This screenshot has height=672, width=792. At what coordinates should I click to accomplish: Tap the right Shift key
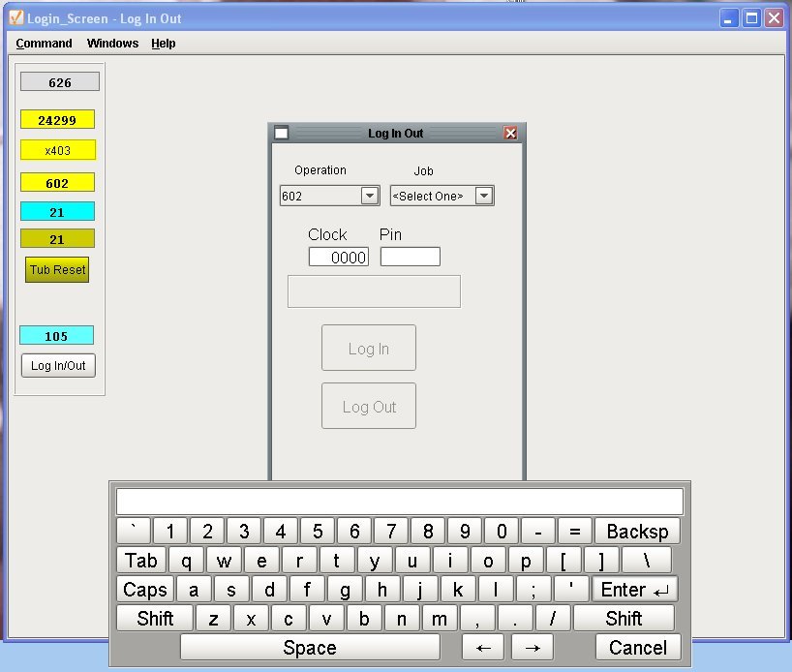[624, 619]
